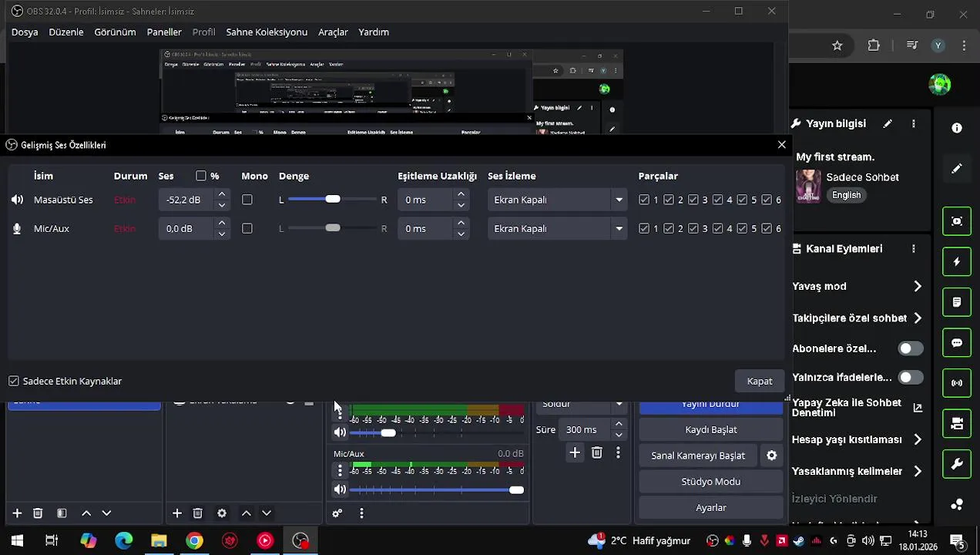Image resolution: width=980 pixels, height=555 pixels.
Task: Decrease Mic/Aux volume dB stepper
Action: tap(222, 234)
